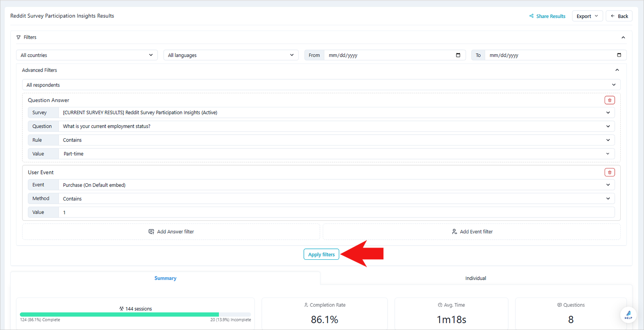Image resolution: width=644 pixels, height=330 pixels.
Task: Go Back using the Back button
Action: [619, 16]
